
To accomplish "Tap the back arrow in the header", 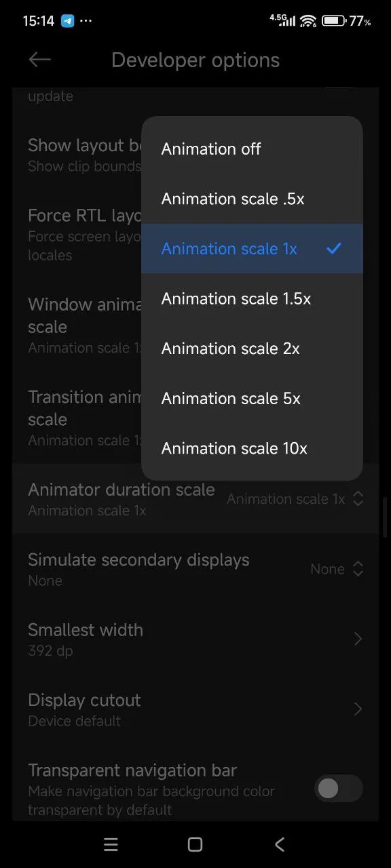I will tap(40, 60).
